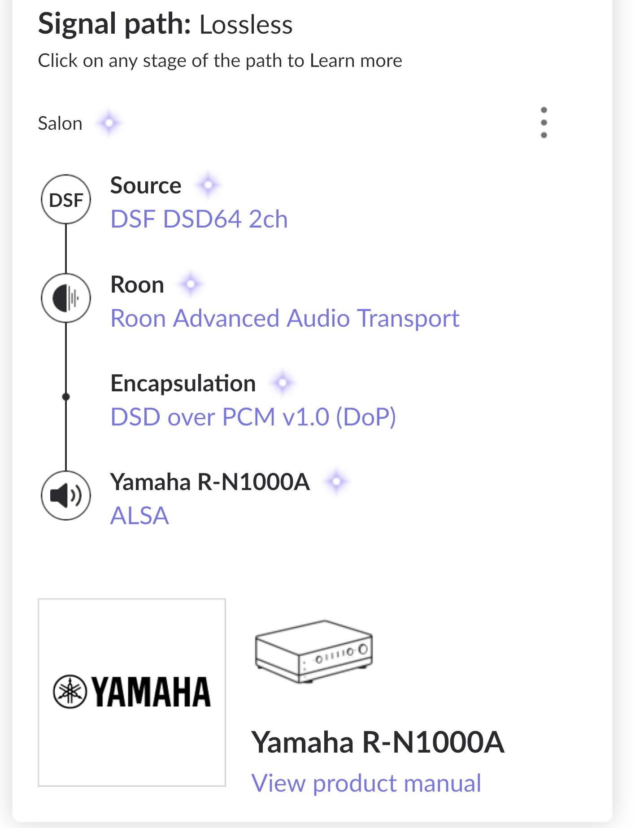The image size is (644, 828).
Task: Click the receiver device illustration
Action: click(313, 651)
